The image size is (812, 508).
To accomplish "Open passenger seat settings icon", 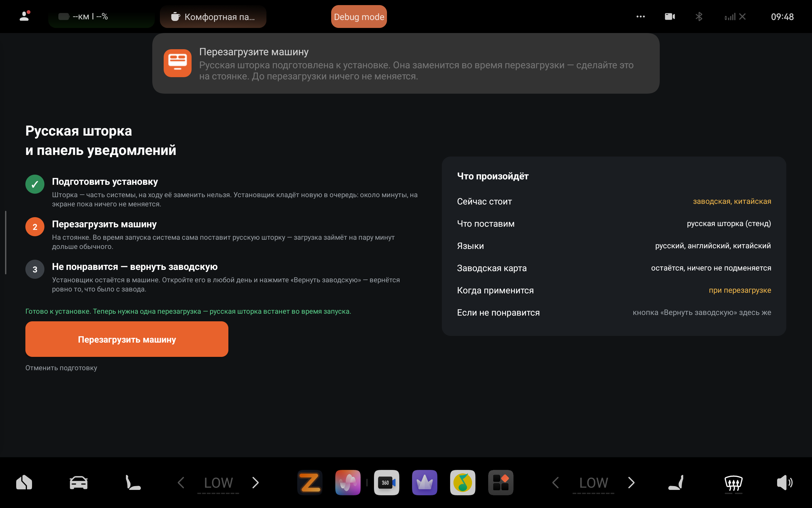I will coord(676,483).
